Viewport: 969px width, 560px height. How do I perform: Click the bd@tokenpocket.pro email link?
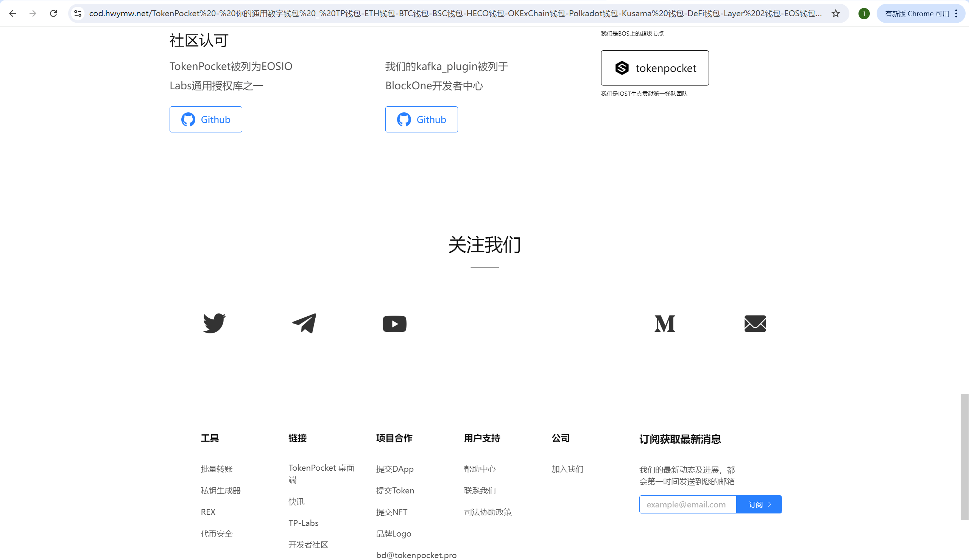click(x=416, y=555)
